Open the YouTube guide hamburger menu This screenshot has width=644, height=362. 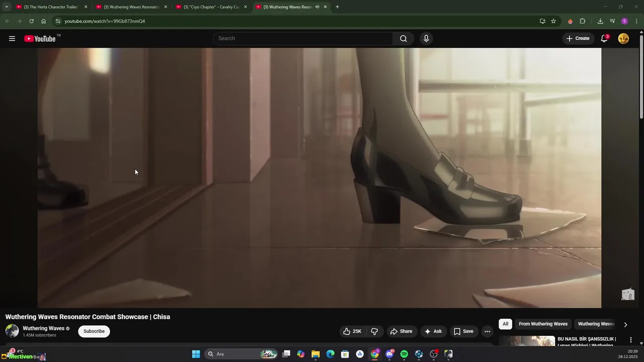click(12, 39)
